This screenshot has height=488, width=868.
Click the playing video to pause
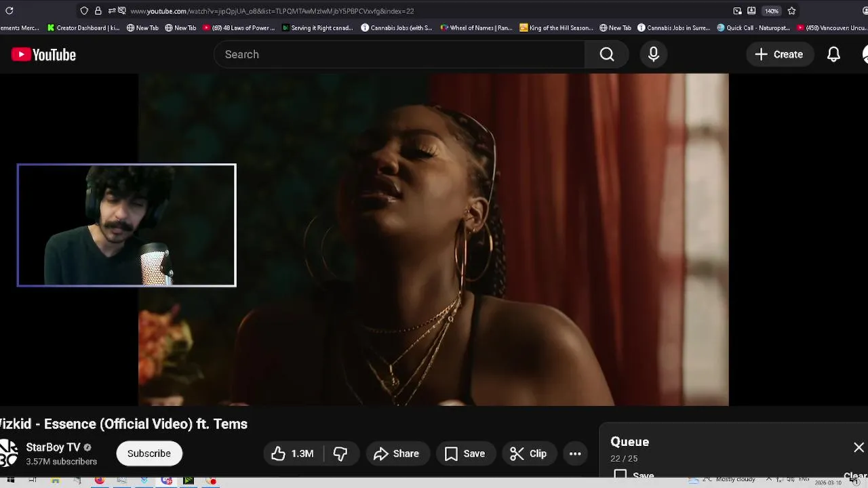click(x=433, y=239)
